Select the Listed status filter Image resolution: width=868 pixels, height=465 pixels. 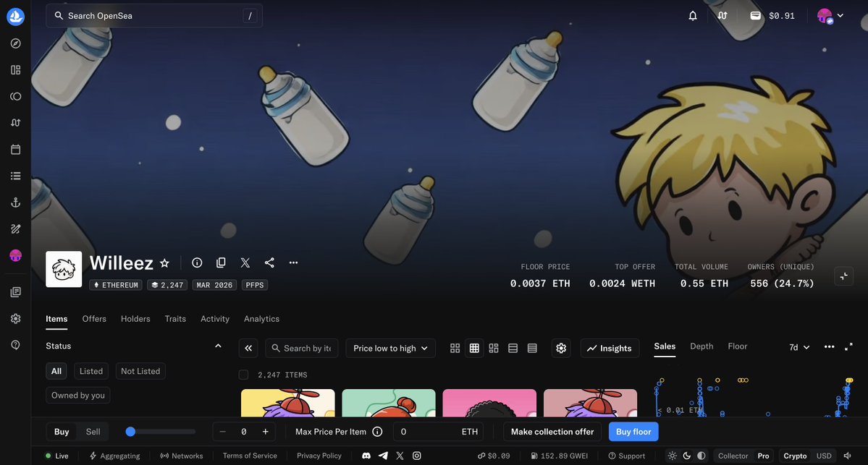[x=90, y=371]
